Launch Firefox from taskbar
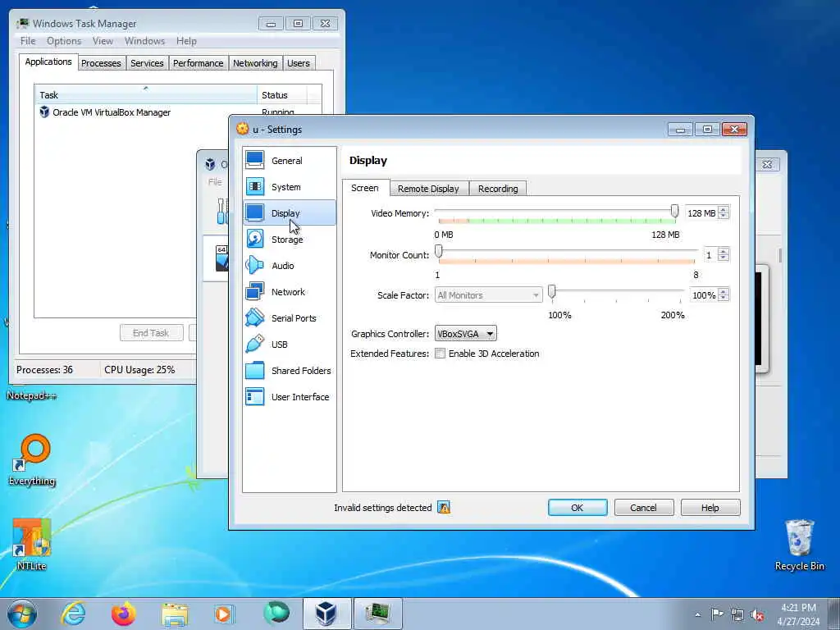The width and height of the screenshot is (840, 630). pyautogui.click(x=124, y=614)
